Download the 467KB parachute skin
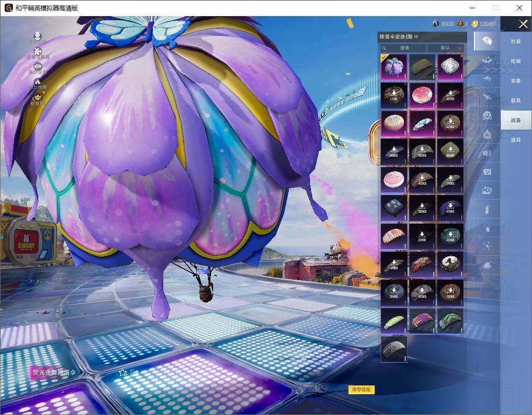 pyautogui.click(x=450, y=96)
